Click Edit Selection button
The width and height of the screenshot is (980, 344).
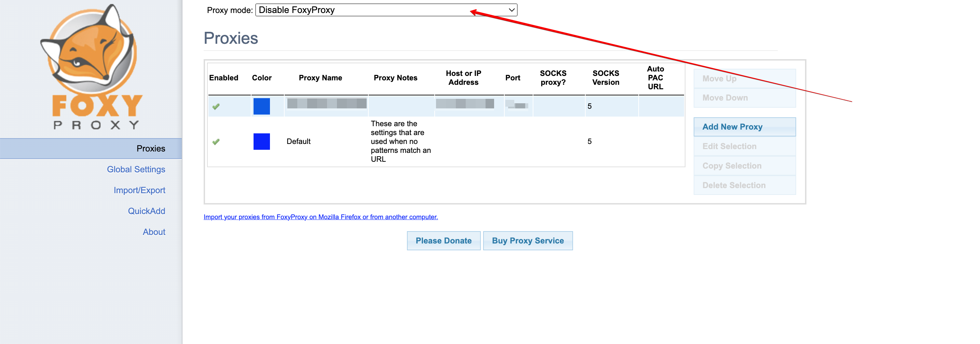click(x=745, y=146)
